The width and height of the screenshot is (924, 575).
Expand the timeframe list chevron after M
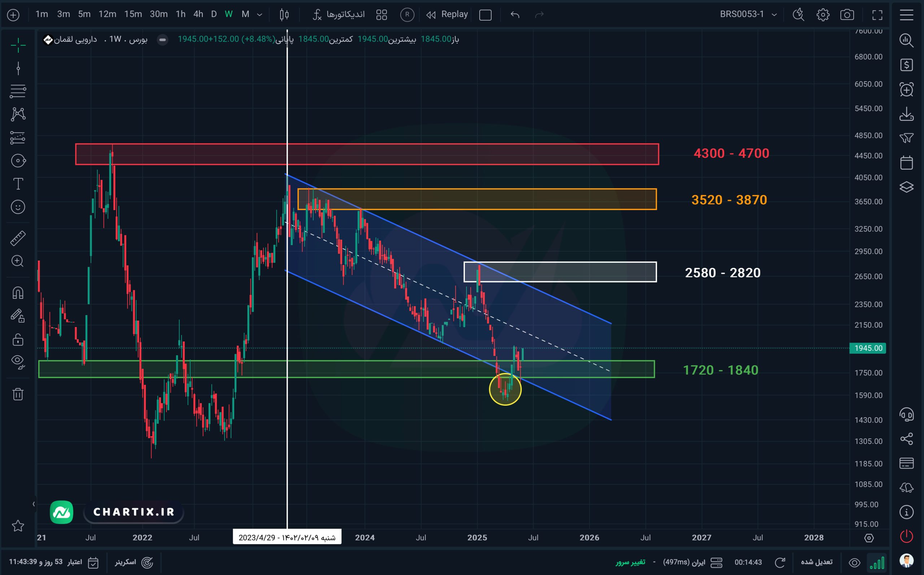click(x=260, y=15)
